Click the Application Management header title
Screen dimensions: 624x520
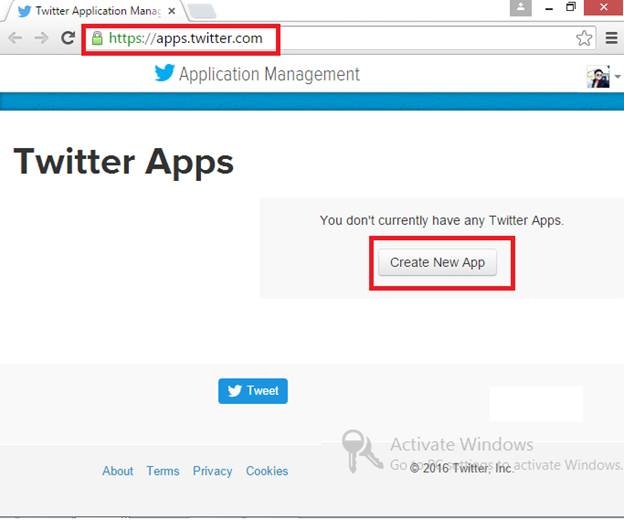[269, 74]
